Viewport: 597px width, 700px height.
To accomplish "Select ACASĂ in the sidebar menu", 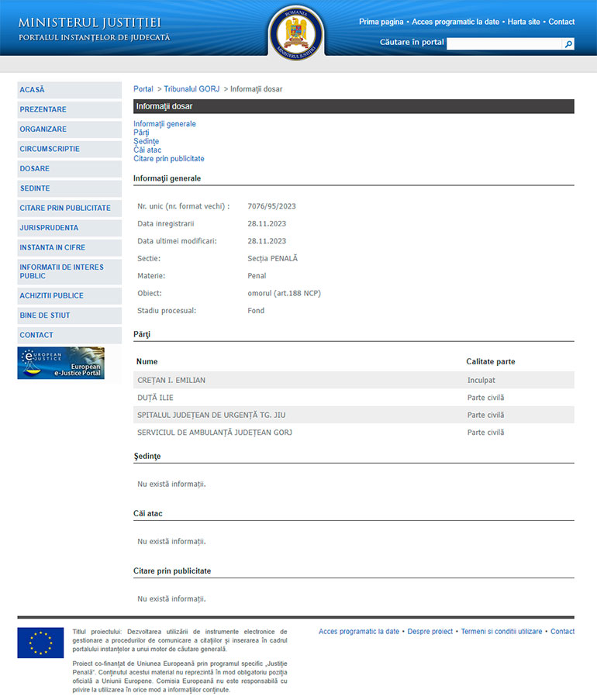I will coord(69,90).
